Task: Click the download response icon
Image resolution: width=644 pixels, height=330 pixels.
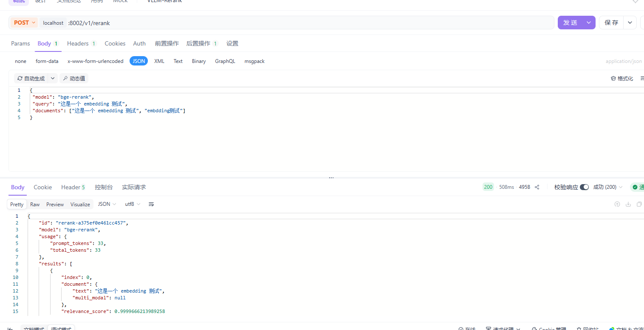Action: pyautogui.click(x=628, y=205)
